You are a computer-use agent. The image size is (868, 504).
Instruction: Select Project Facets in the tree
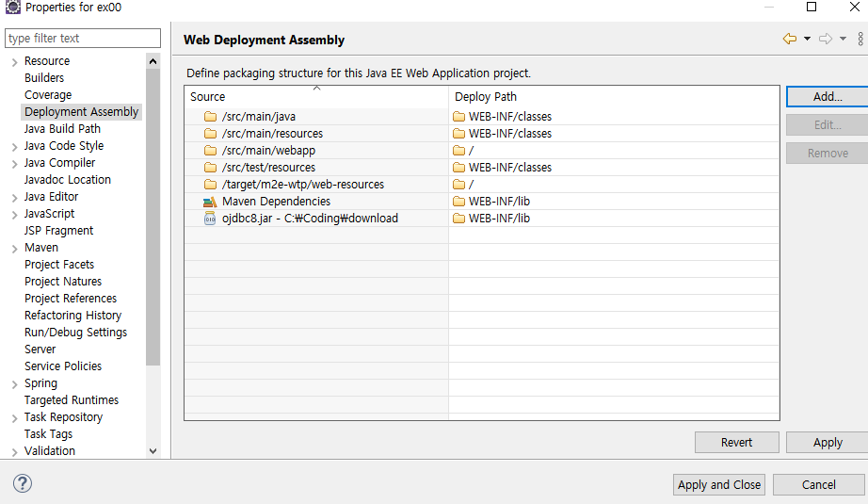(x=59, y=265)
